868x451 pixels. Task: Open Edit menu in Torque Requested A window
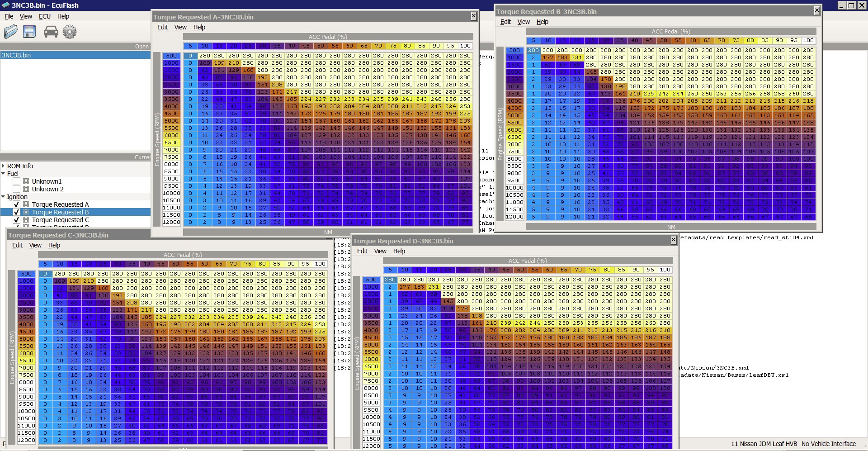[x=162, y=27]
